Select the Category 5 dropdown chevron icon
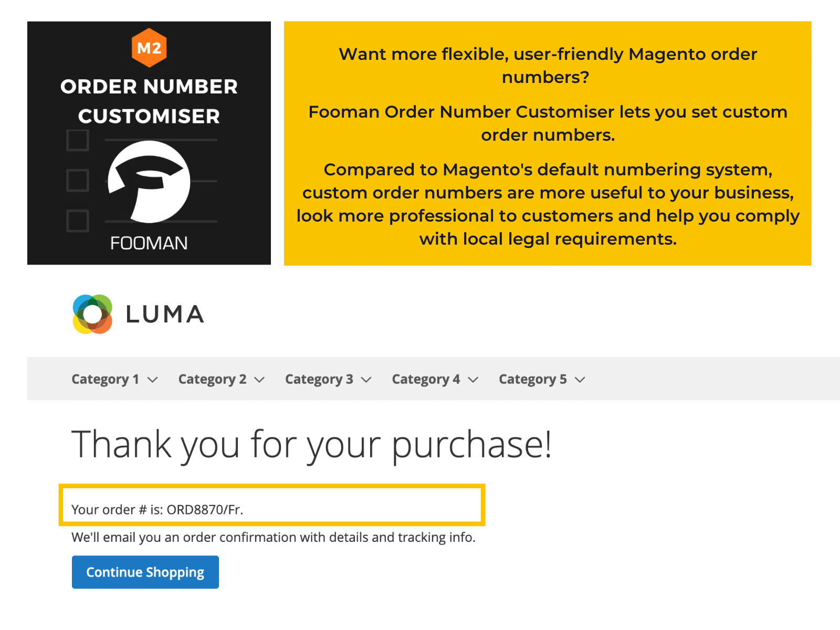Viewport: 840px width, 630px height. point(580,379)
